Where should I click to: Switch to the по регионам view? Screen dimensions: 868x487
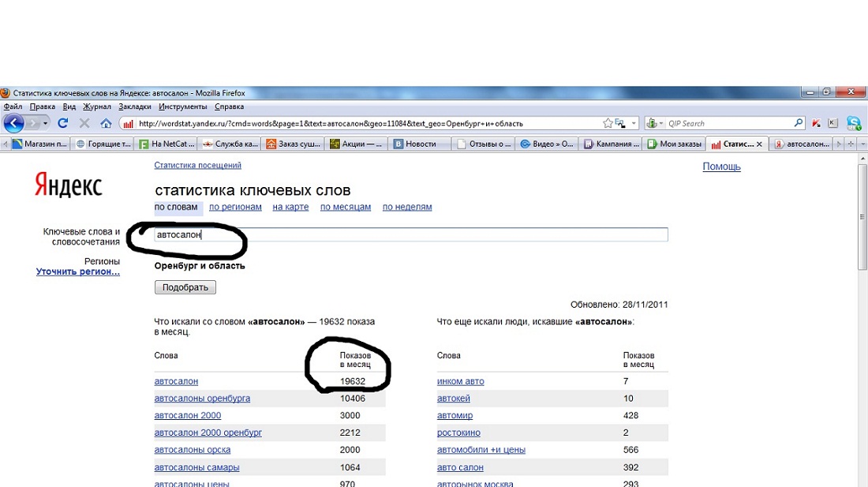[235, 207]
